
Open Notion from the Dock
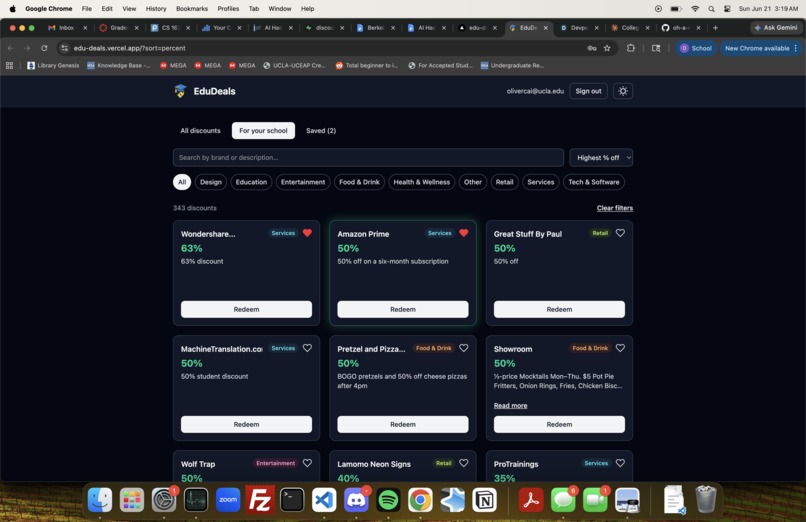tap(484, 499)
